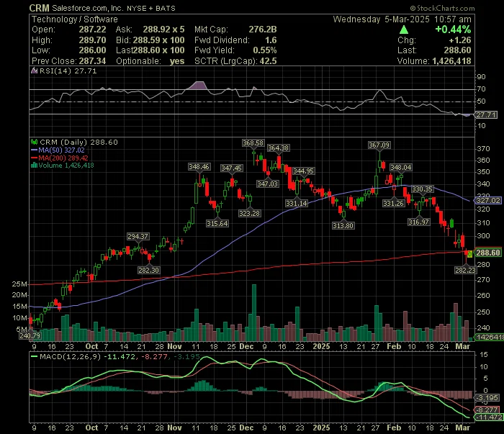Screen dimensions: 504x434
Task: Click the 348.04 price label
Action: coord(400,168)
